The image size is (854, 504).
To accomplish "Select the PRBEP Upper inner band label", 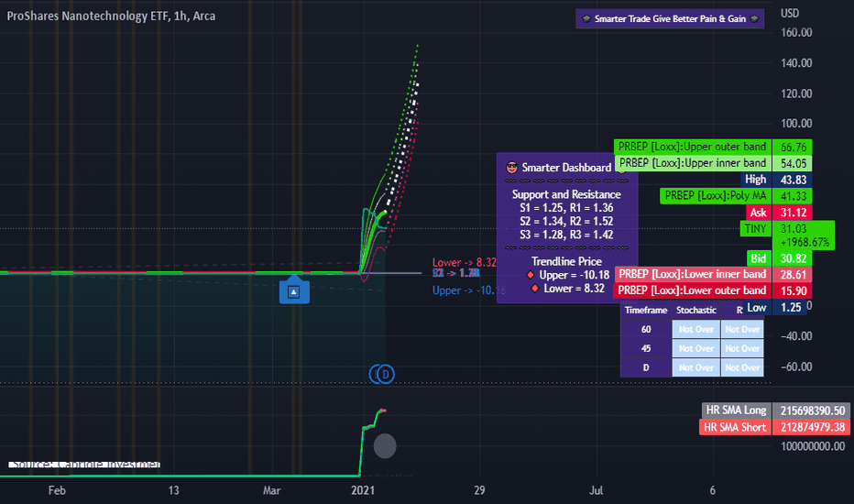I will tap(693, 163).
